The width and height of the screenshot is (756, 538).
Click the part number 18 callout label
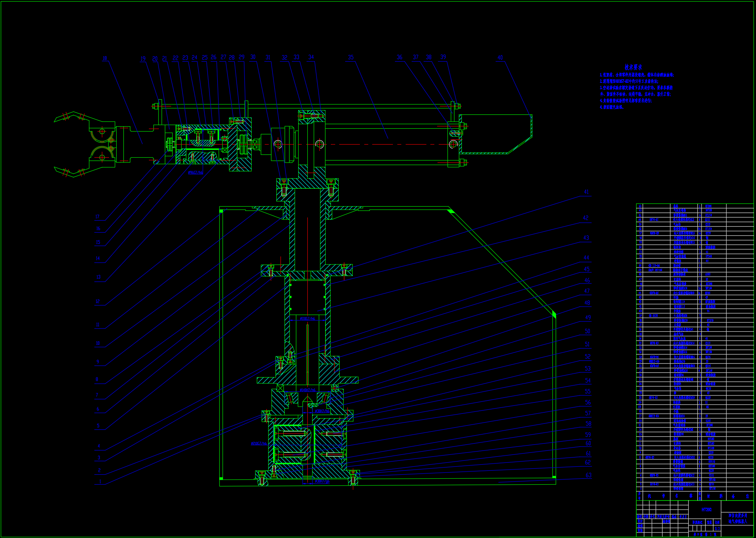pyautogui.click(x=105, y=59)
